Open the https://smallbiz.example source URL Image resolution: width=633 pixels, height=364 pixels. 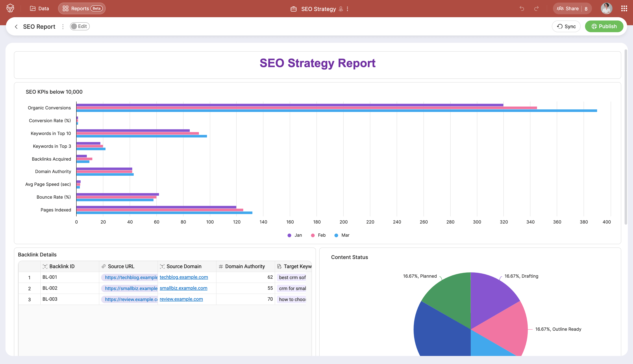129,288
